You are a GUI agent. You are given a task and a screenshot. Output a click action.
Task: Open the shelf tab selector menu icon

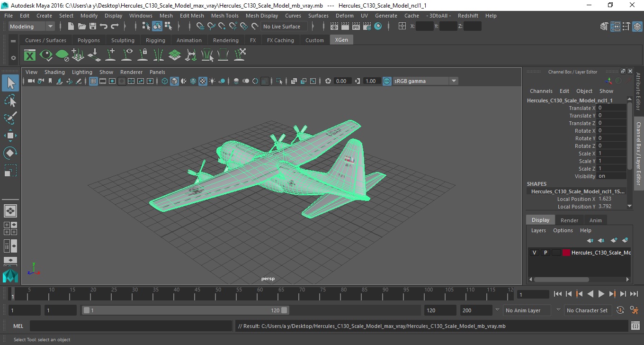13,41
